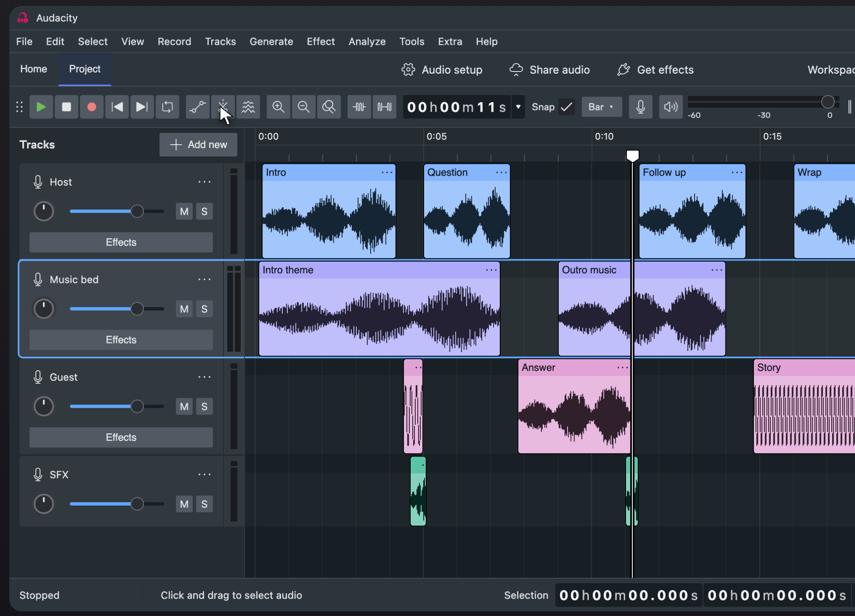855x616 pixels.
Task: Open the File menu
Action: (24, 41)
